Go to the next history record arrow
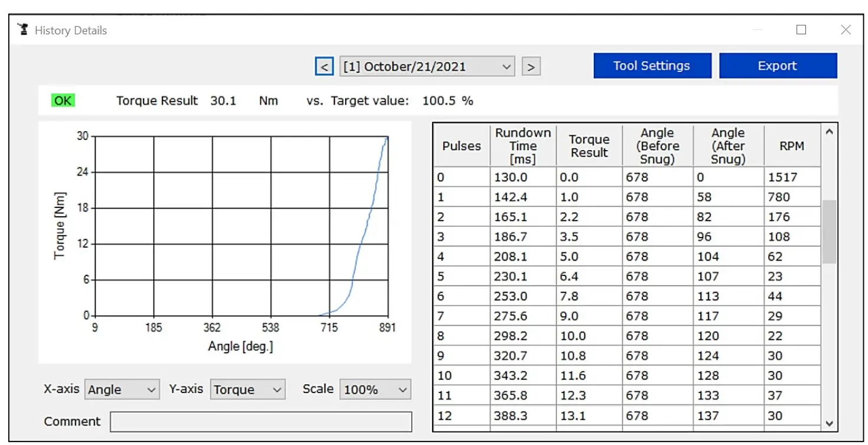868x445 pixels. 531,67
